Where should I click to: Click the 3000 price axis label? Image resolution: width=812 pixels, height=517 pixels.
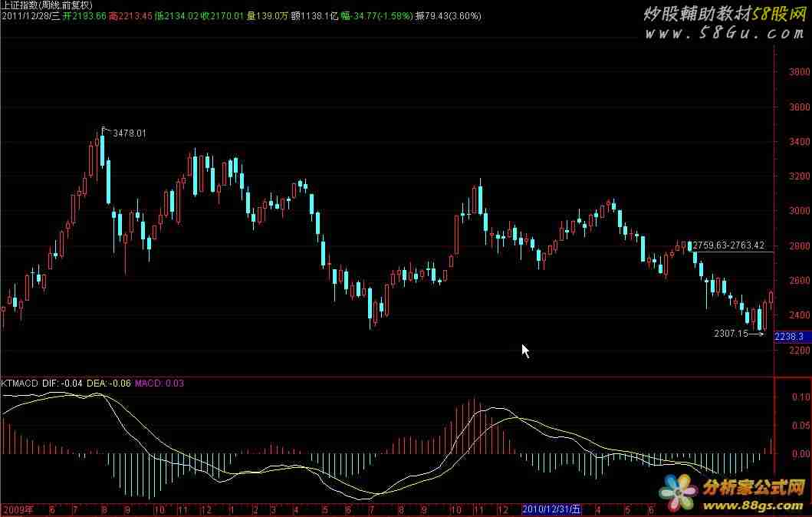[x=800, y=211]
